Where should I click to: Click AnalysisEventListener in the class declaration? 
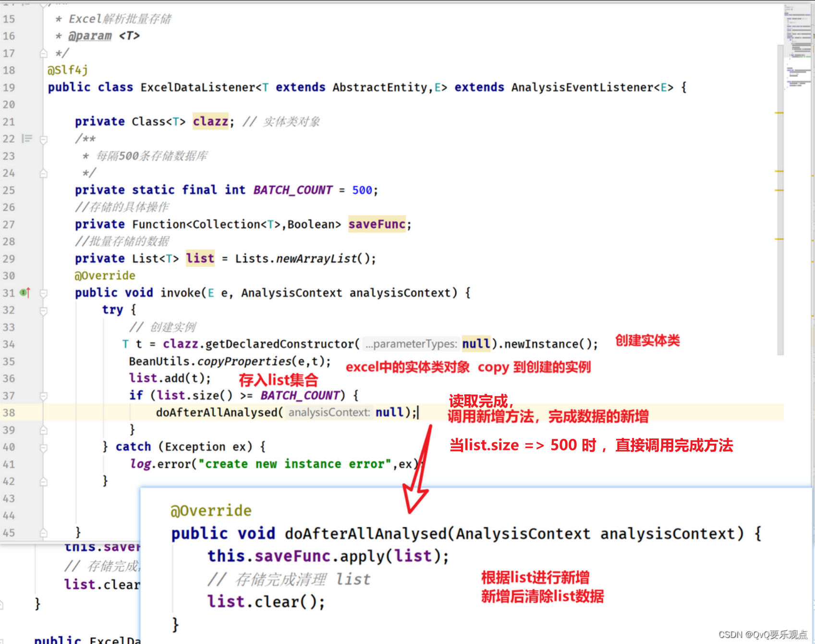tap(582, 87)
